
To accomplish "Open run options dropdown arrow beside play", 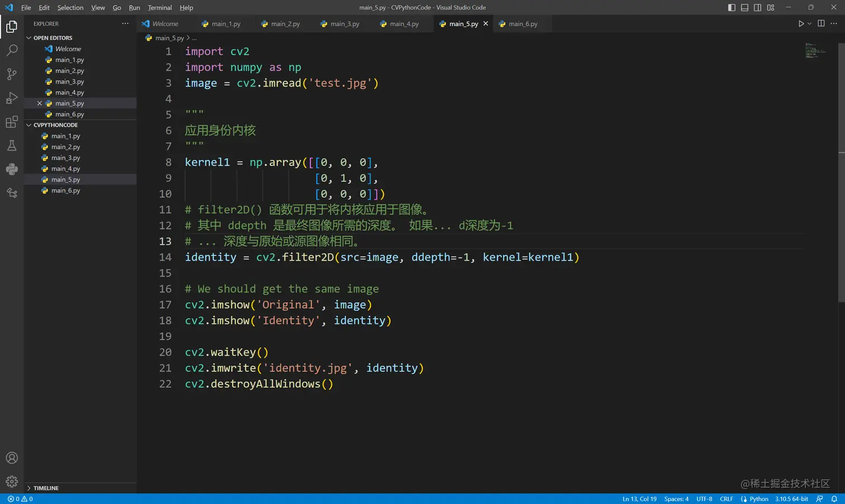I will [x=809, y=23].
